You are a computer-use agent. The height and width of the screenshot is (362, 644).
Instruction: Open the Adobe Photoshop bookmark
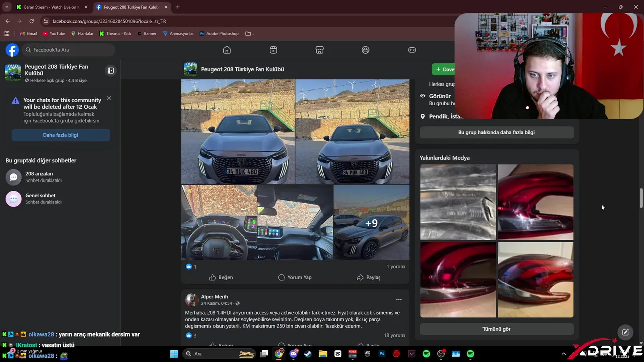coord(219,34)
